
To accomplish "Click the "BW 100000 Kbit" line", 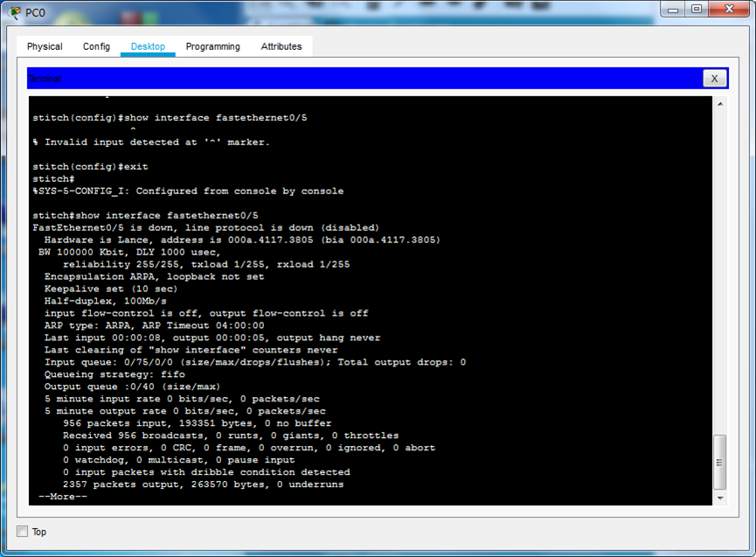I will 129,252.
